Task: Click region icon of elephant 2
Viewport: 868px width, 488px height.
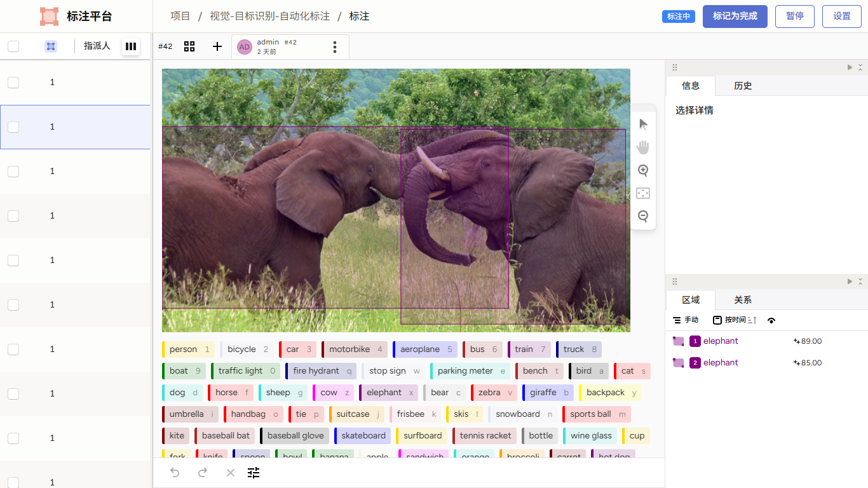Action: coord(679,363)
